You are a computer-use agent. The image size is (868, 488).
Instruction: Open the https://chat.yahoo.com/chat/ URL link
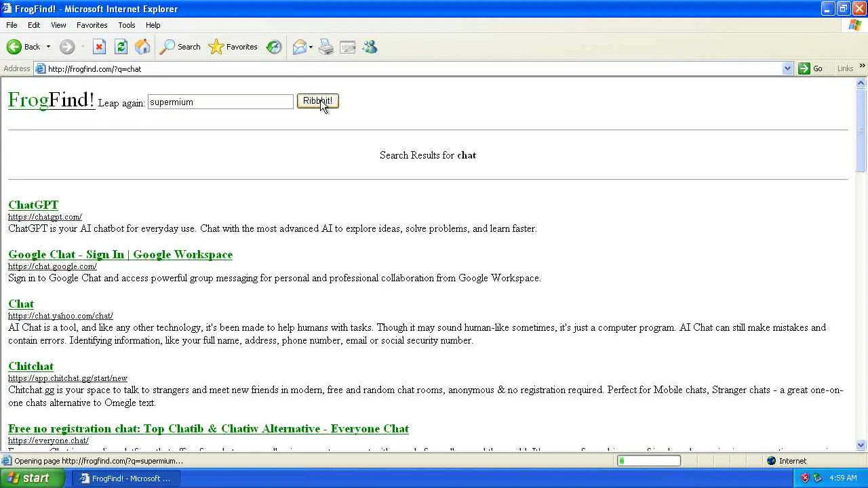point(60,316)
